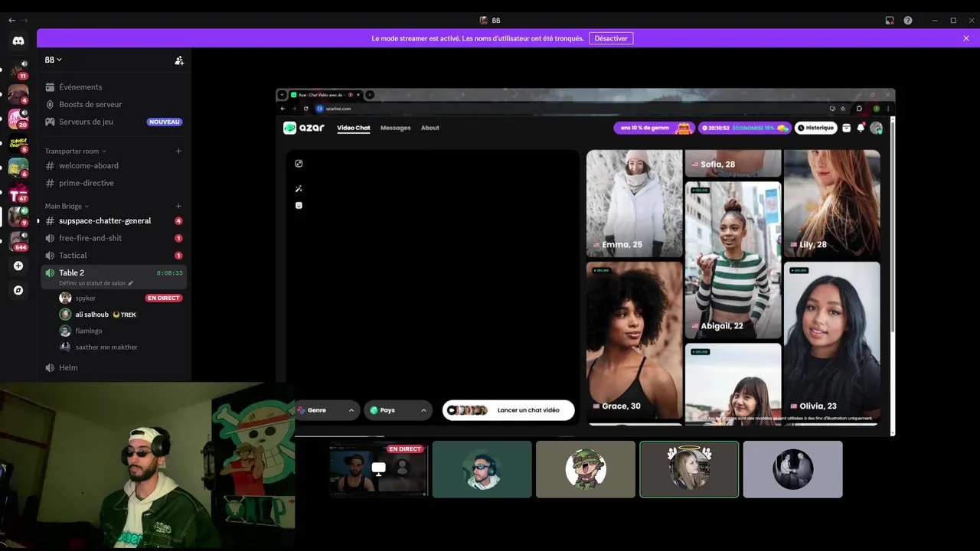Open the server with 67 badge
Screen dimensions: 980x551
[x=18, y=192]
